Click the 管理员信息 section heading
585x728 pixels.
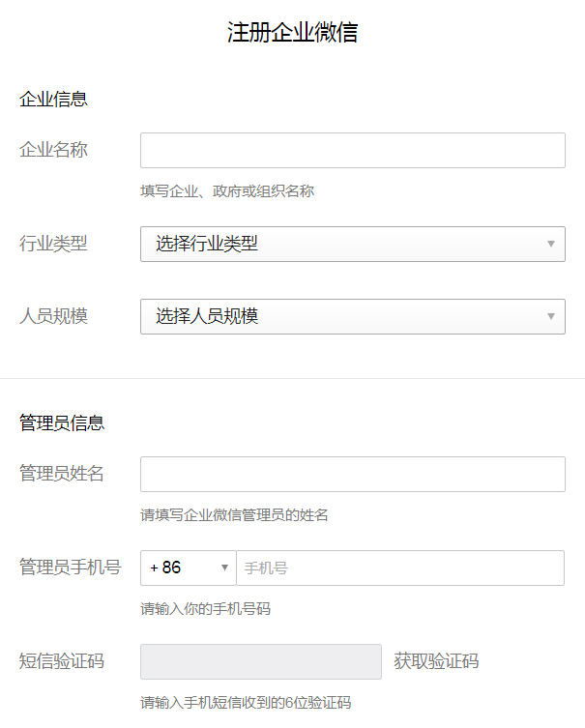click(x=62, y=422)
